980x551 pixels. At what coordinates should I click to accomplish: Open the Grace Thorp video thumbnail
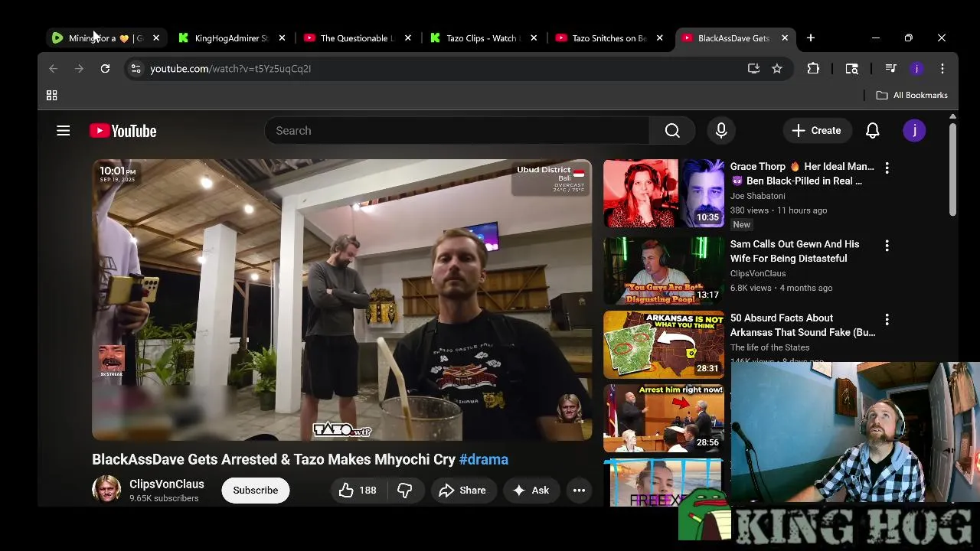664,194
